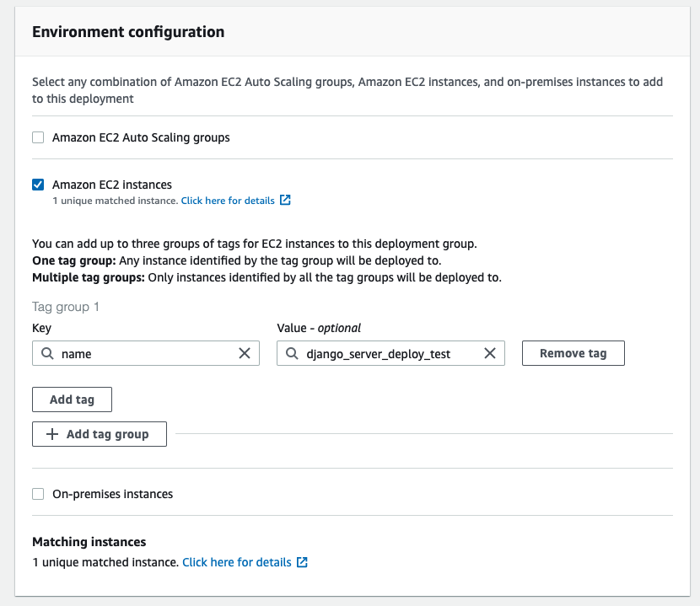The height and width of the screenshot is (606, 700).
Task: Click the 'Amazon EC2 Auto Scaling groups' label
Action: pyautogui.click(x=141, y=137)
